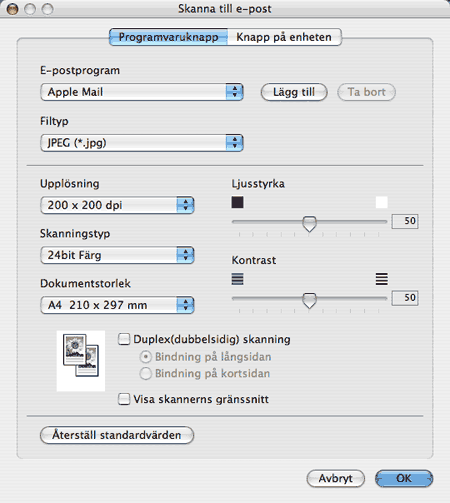Open the Upplösning 200 x 200 dpi dropdown
Screen dimensions: 450x503
(117, 205)
